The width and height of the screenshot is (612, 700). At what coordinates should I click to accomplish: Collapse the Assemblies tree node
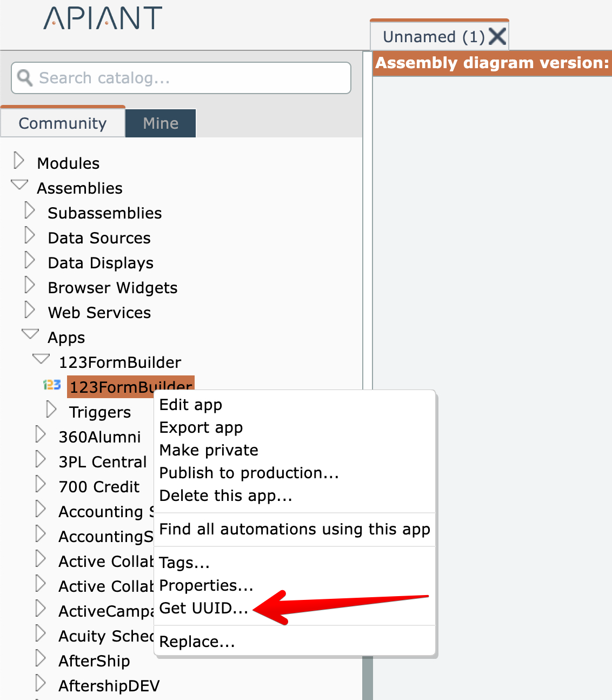(19, 185)
